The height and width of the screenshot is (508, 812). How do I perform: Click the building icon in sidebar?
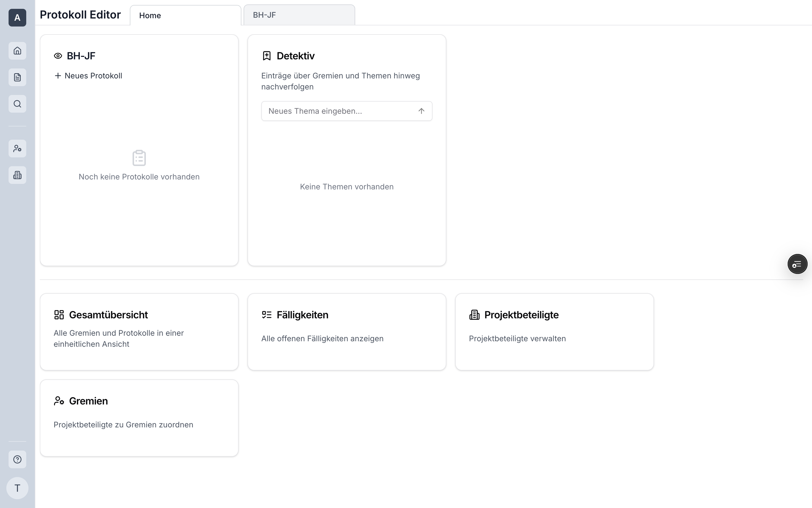point(17,175)
